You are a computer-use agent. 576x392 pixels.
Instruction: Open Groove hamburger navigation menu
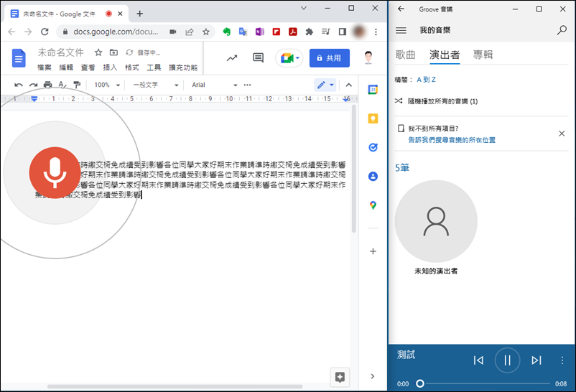coord(401,30)
